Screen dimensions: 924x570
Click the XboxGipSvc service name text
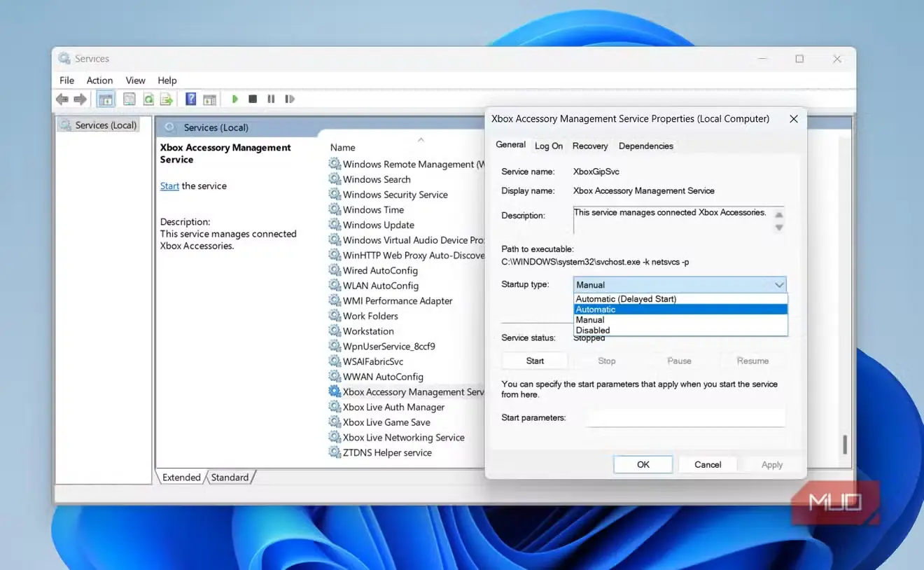point(596,172)
